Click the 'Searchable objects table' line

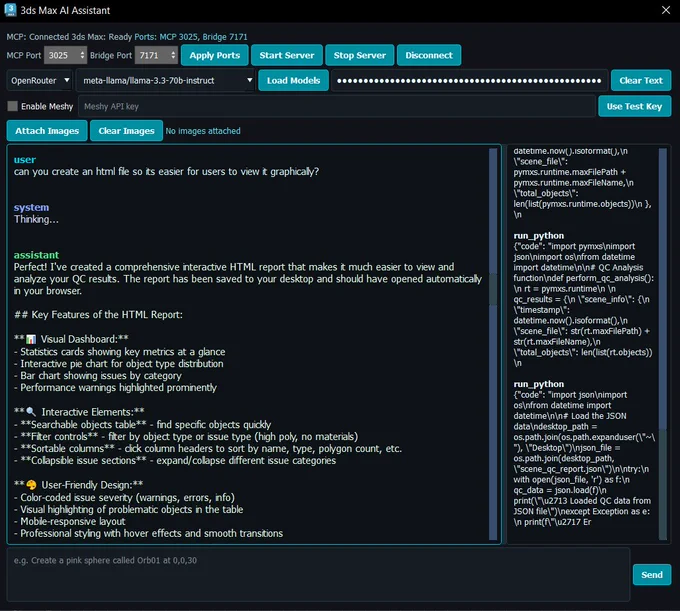142,425
